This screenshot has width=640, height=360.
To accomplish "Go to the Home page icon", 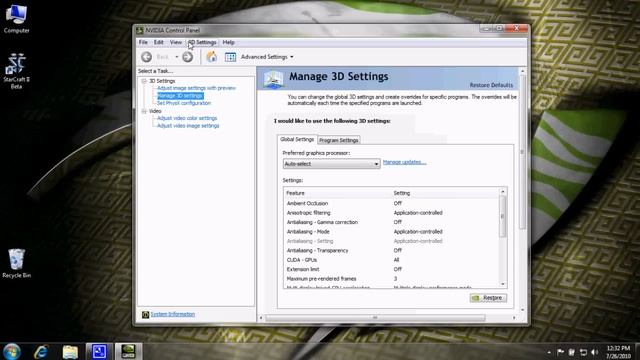I will (211, 57).
